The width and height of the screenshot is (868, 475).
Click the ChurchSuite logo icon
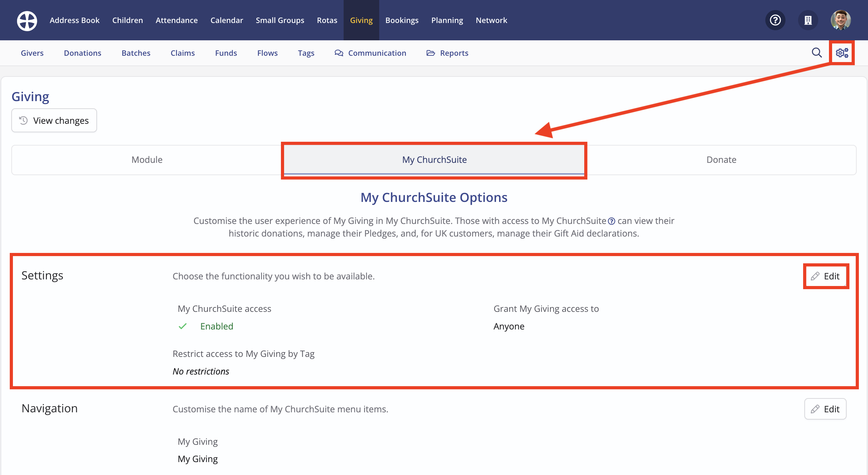tap(27, 20)
